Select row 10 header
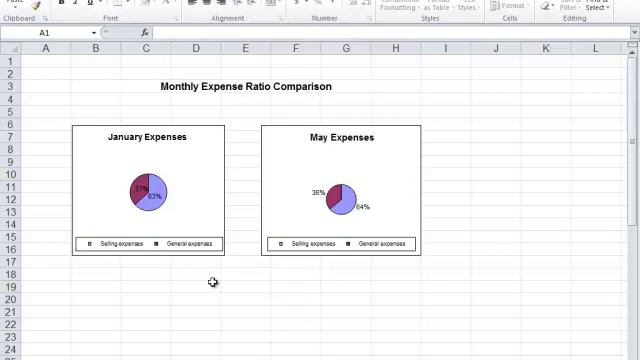 10,175
